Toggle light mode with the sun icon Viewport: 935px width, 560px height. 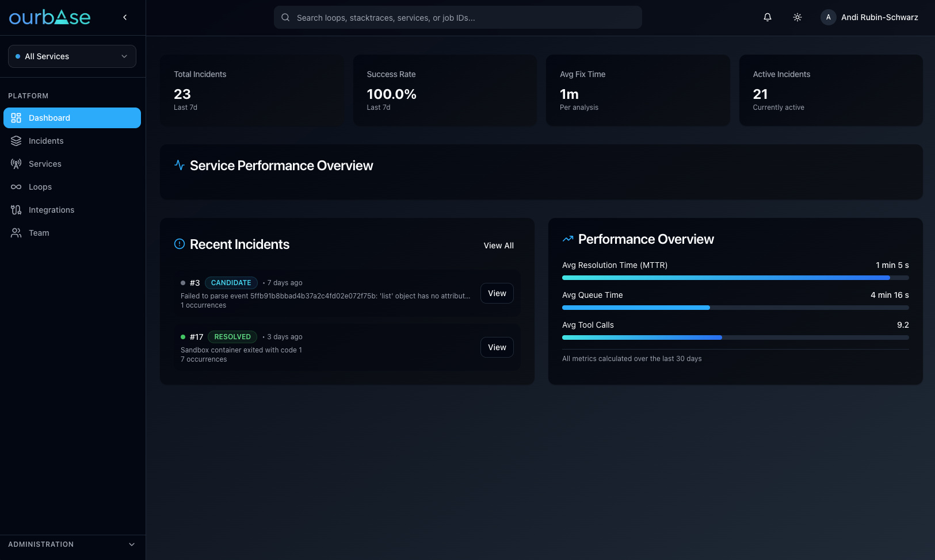tap(797, 17)
